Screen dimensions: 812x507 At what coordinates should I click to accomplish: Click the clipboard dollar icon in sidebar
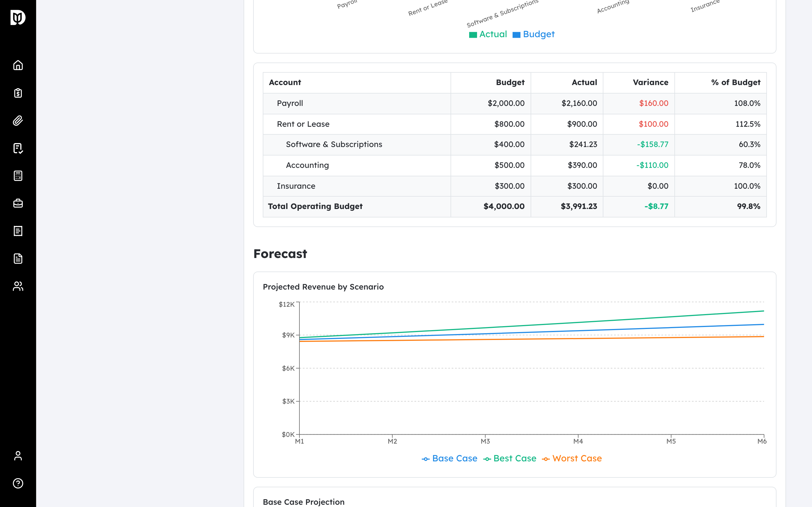pyautogui.click(x=18, y=93)
